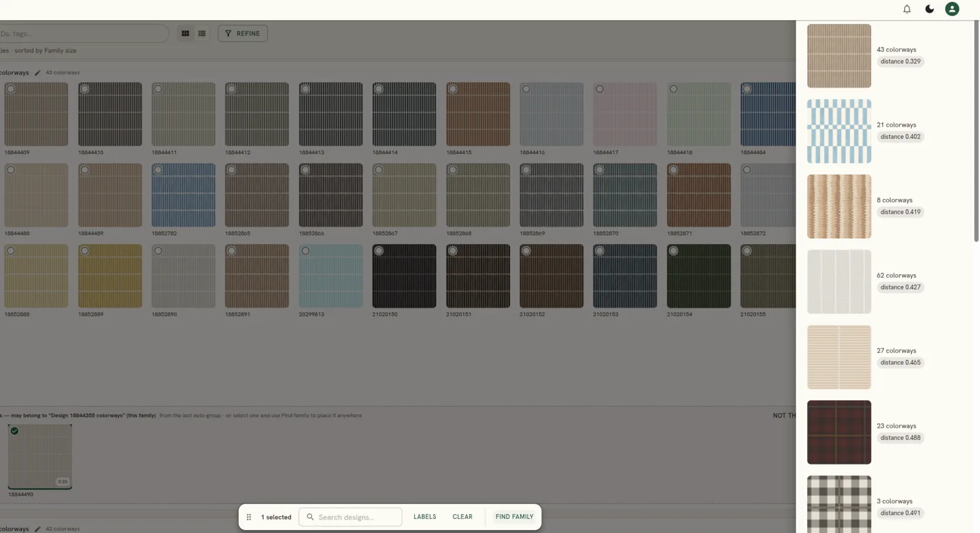Image resolution: width=980 pixels, height=533 pixels.
Task: Click the LABELS button
Action: click(x=425, y=517)
